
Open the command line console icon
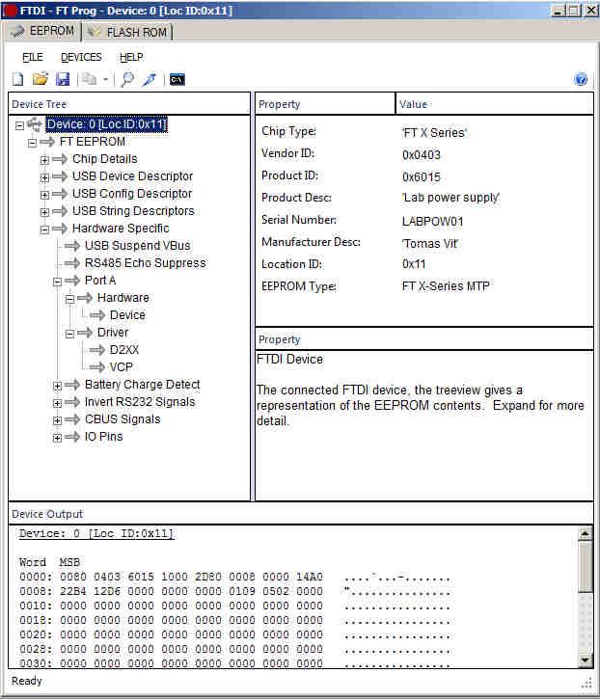tap(177, 80)
